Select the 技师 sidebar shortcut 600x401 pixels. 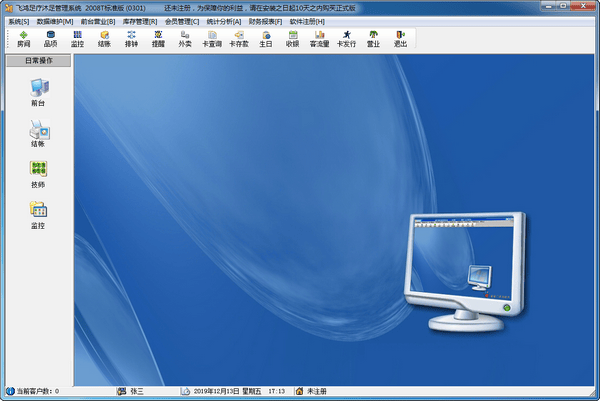coord(37,173)
